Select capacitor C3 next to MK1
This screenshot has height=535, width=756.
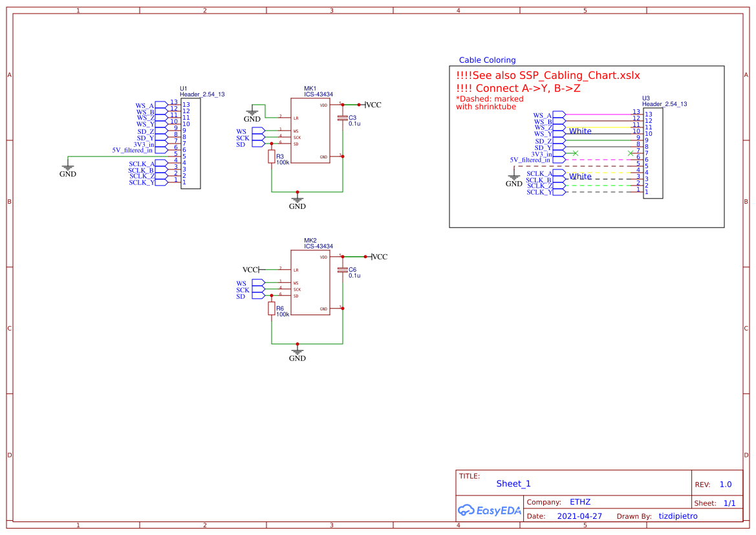(x=344, y=118)
